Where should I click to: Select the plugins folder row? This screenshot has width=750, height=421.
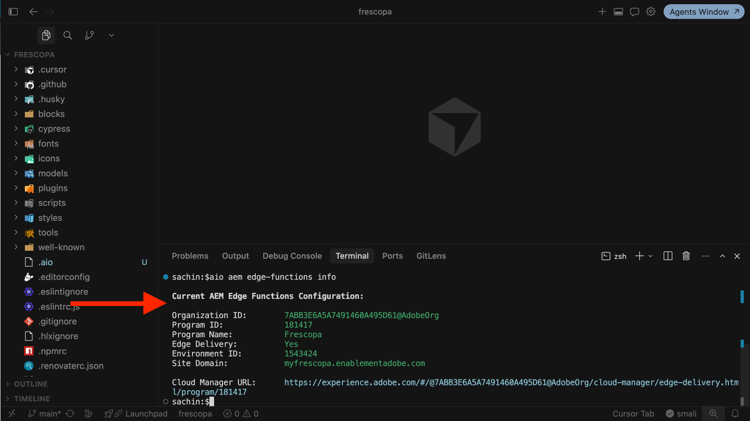(x=79, y=188)
